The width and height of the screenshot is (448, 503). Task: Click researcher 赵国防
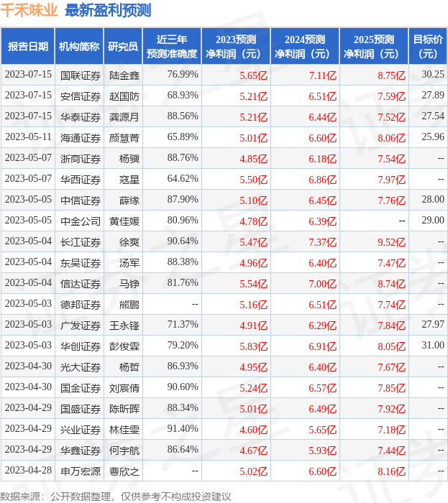click(124, 96)
